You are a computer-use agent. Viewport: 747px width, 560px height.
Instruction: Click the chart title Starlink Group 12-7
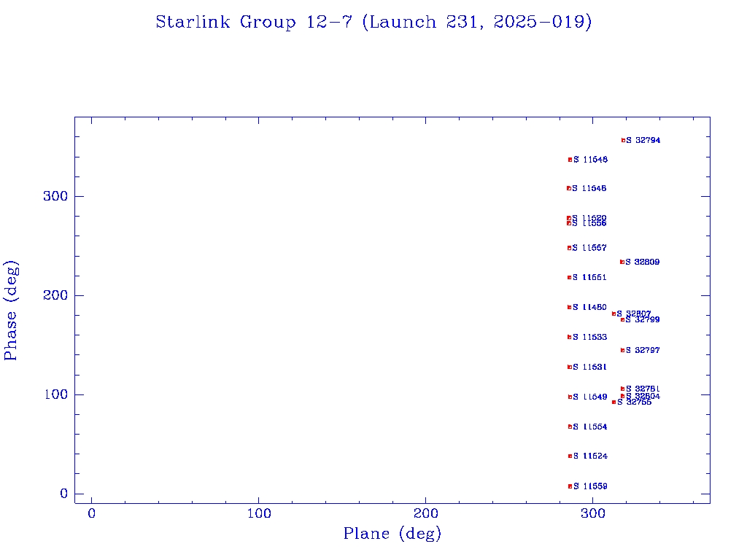(x=373, y=22)
